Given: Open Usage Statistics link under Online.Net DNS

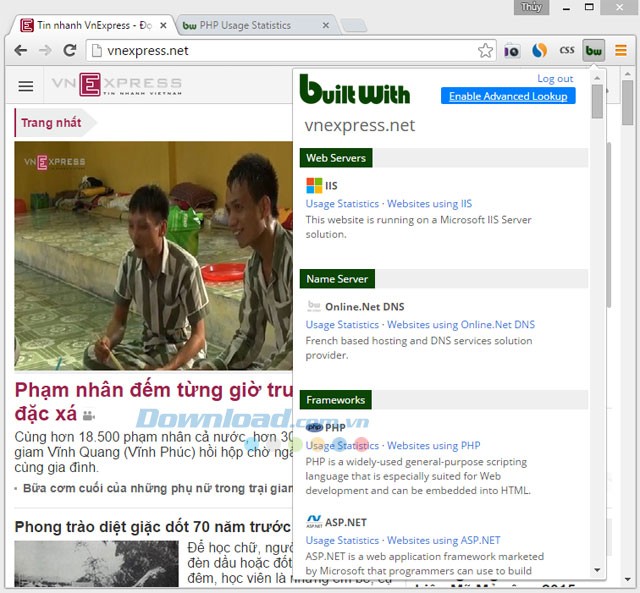Looking at the screenshot, I should pyautogui.click(x=342, y=325).
